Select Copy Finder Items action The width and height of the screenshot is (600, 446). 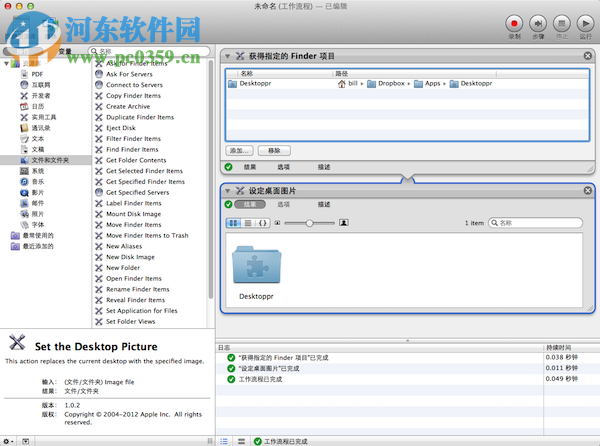coord(133,96)
